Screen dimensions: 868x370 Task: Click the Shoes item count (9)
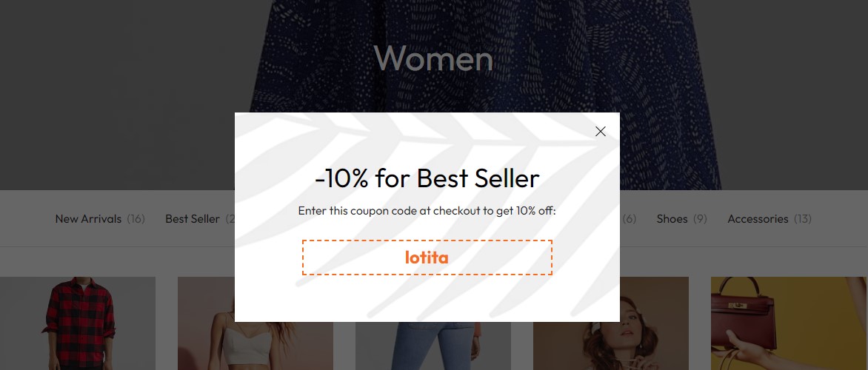(x=700, y=219)
